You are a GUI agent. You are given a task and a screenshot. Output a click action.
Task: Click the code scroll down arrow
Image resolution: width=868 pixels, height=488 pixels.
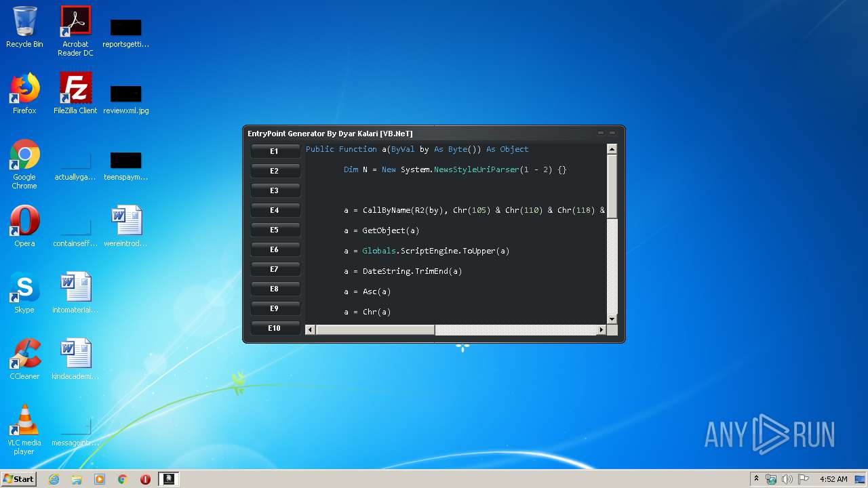[x=612, y=319]
